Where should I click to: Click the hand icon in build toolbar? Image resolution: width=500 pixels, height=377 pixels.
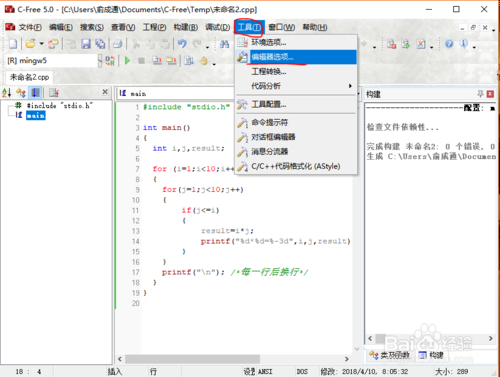(204, 61)
